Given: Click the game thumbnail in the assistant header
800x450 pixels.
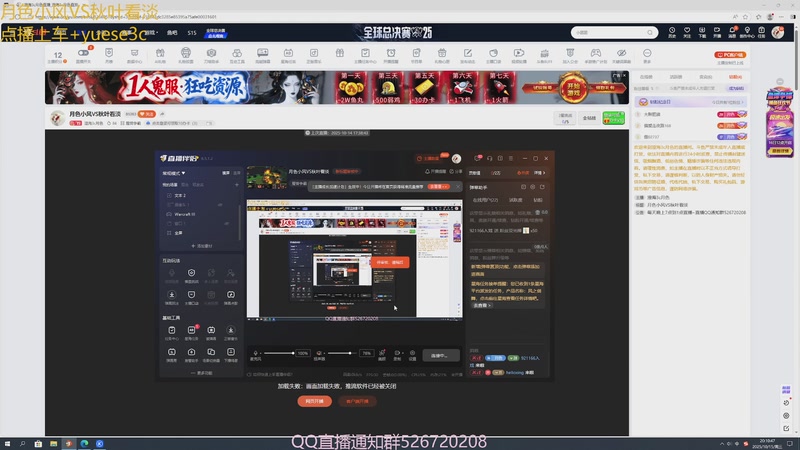Looking at the screenshot, I should [266, 177].
